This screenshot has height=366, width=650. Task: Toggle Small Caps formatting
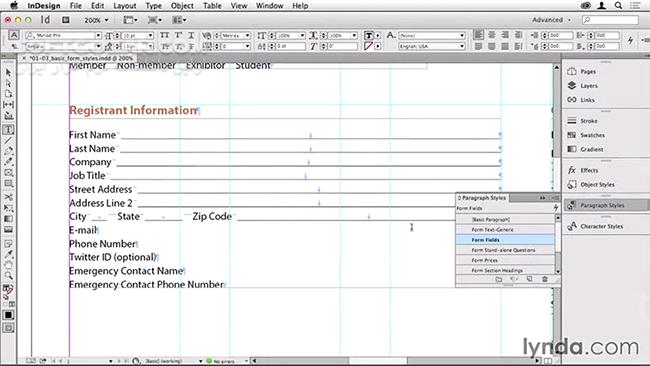pos(165,46)
